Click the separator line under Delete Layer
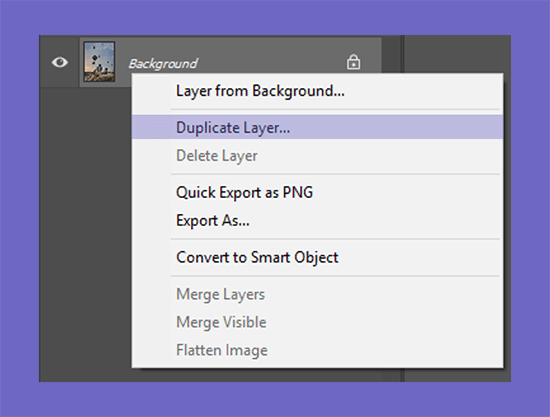Viewport: 550px width, 417px height. (335, 174)
